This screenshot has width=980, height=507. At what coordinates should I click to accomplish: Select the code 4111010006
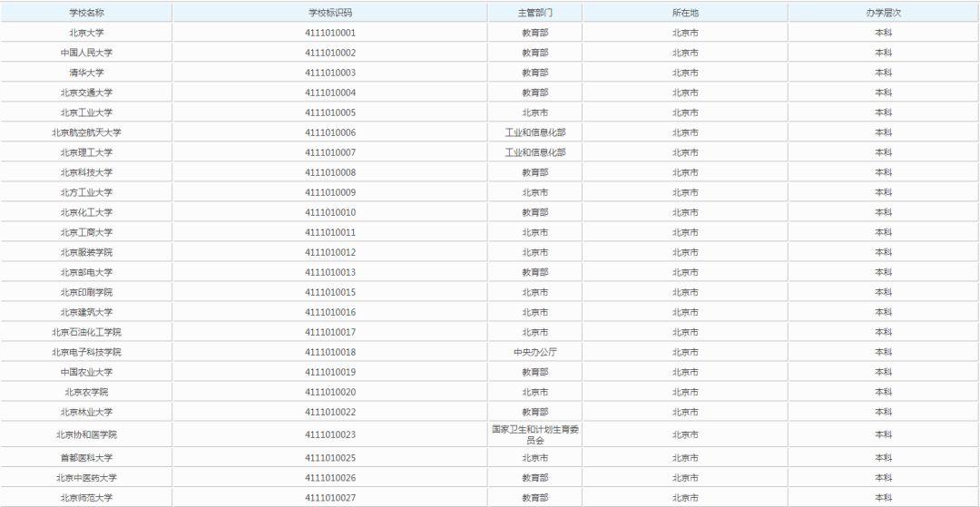pos(330,132)
